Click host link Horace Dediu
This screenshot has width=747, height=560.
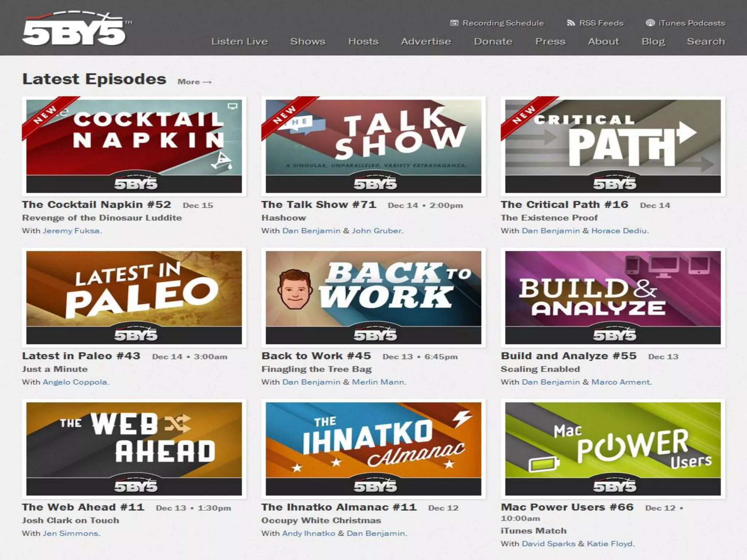point(619,231)
